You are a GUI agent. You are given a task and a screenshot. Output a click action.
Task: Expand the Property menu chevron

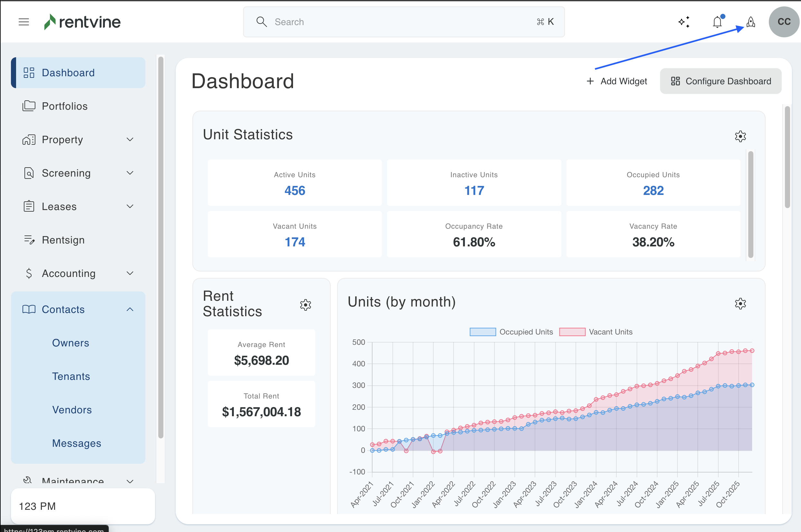[x=130, y=140]
